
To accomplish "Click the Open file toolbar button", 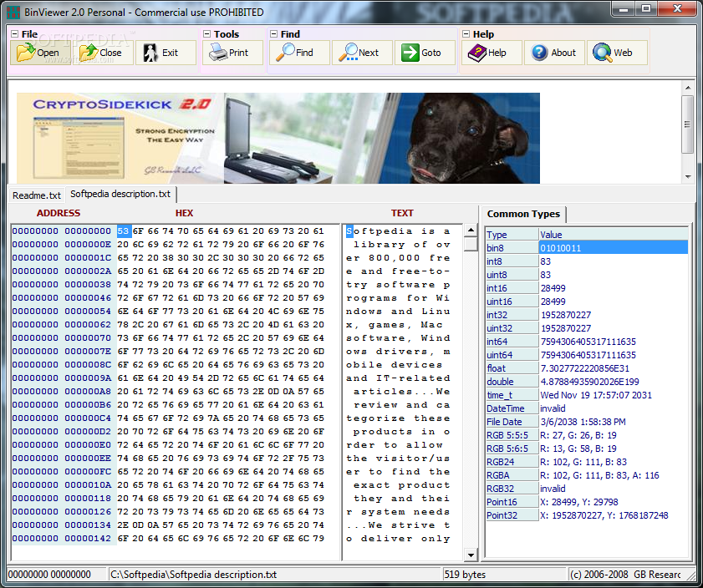I will (40, 53).
